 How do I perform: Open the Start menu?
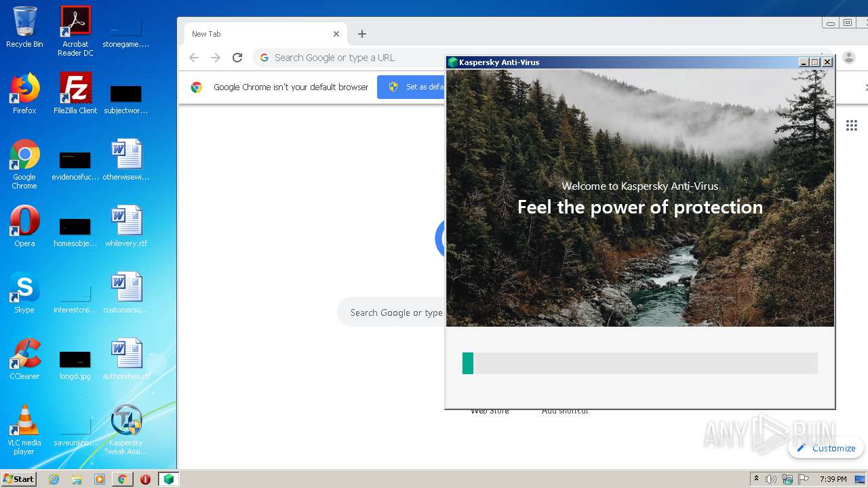pos(19,479)
